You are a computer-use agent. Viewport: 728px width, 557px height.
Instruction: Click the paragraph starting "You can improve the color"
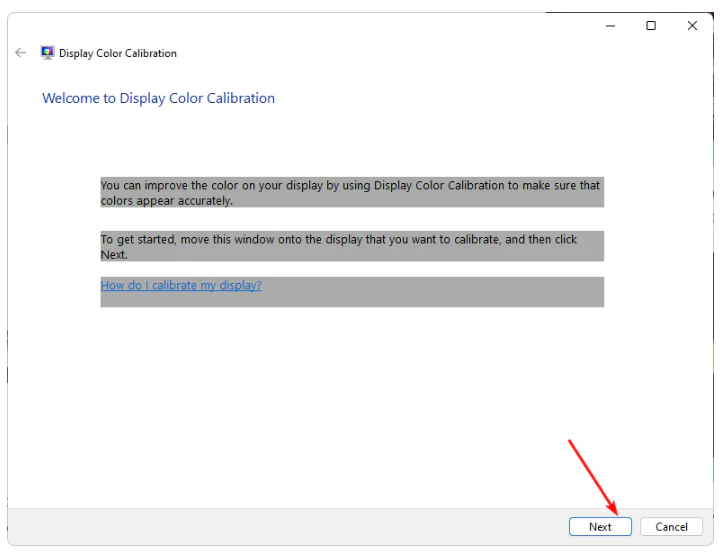pos(350,186)
